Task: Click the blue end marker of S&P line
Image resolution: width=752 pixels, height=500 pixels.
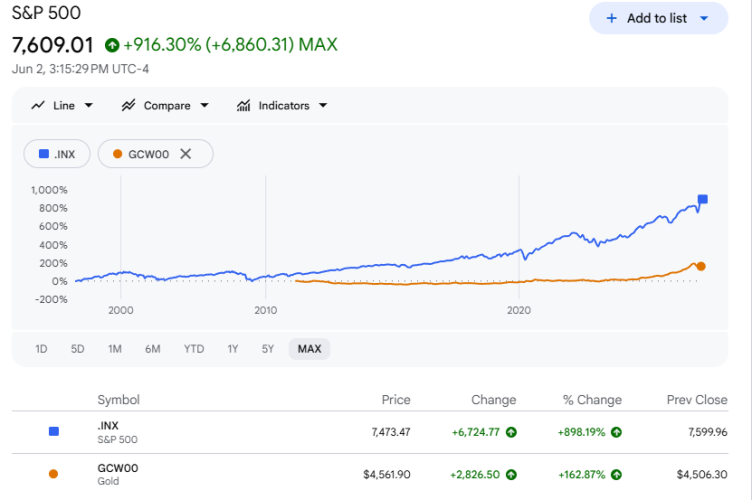Action: point(703,199)
